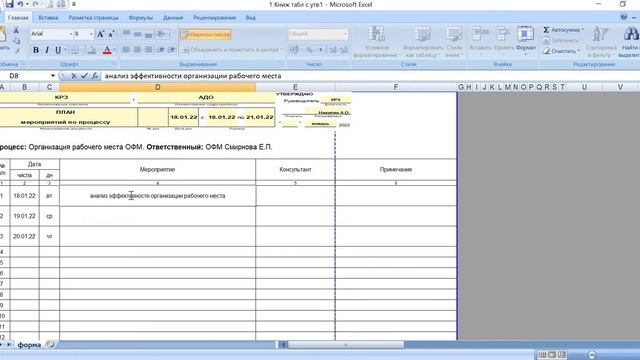Open text orientation options
The image size is (640, 360).
[x=162, y=34]
